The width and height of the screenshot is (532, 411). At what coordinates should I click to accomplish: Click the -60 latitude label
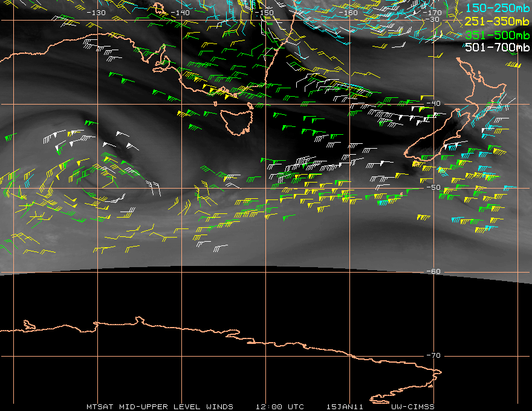coord(433,271)
